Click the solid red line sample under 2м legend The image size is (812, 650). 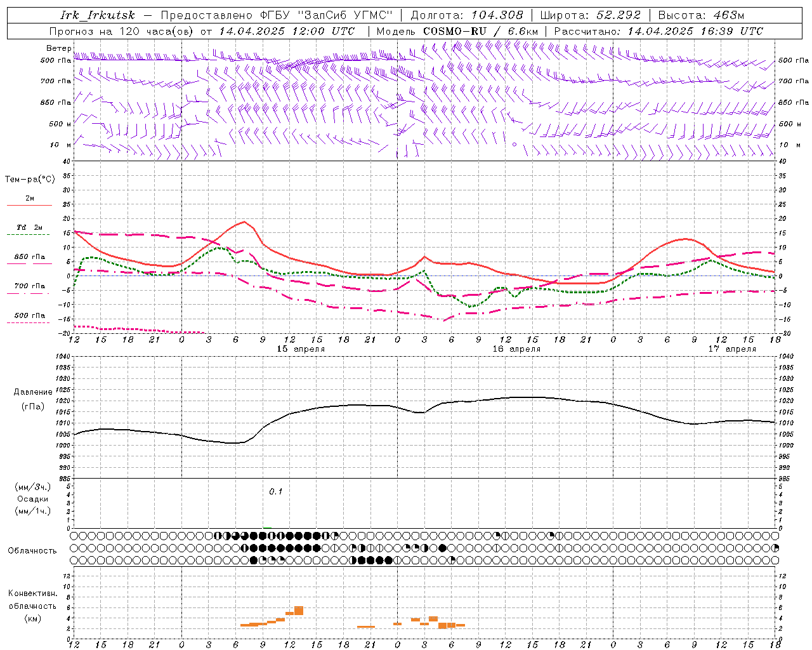tap(29, 206)
